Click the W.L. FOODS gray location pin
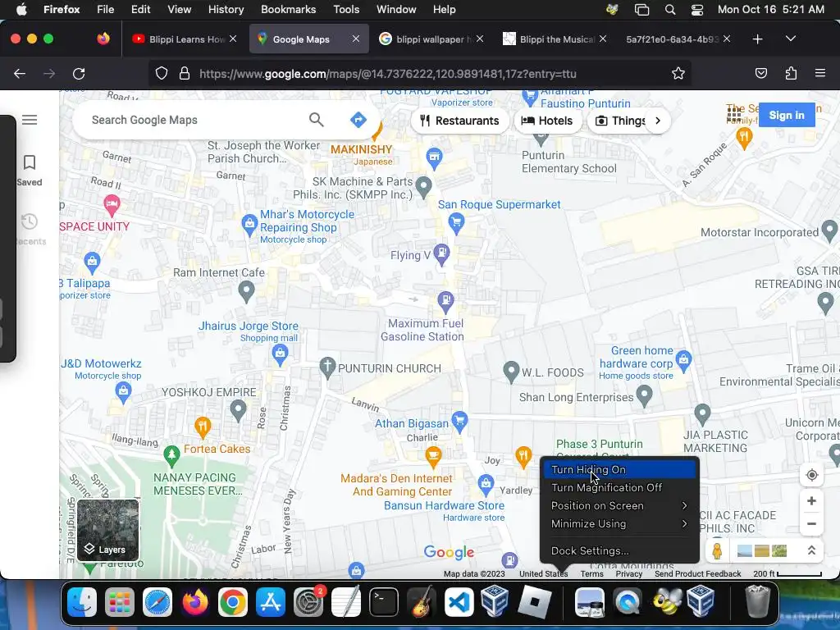 (x=511, y=372)
